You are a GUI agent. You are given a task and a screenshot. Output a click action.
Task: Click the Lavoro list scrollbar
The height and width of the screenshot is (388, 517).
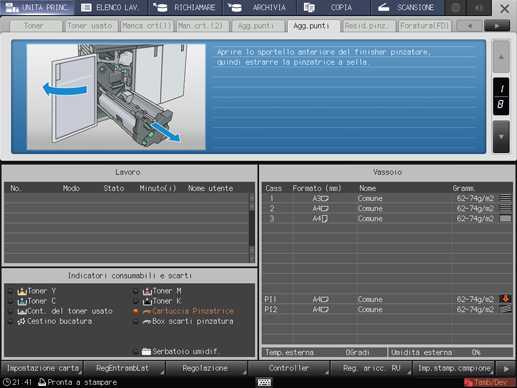click(x=252, y=228)
